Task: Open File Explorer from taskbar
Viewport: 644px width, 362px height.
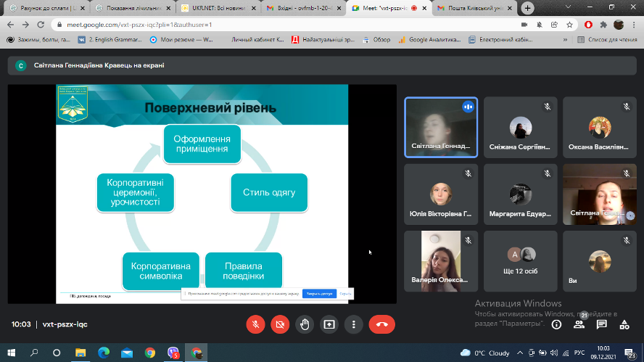Action: [80, 353]
